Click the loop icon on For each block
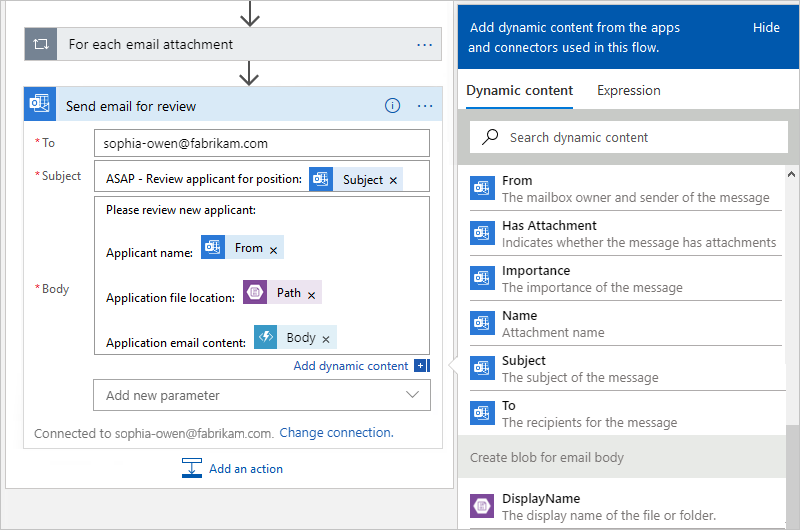The width and height of the screenshot is (800, 530). pyautogui.click(x=41, y=45)
